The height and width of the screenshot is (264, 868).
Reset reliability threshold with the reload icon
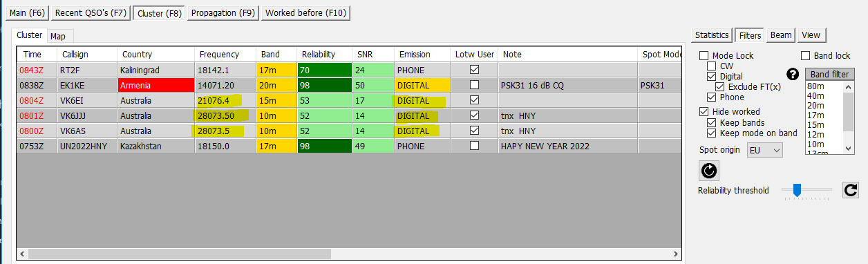pyautogui.click(x=851, y=190)
